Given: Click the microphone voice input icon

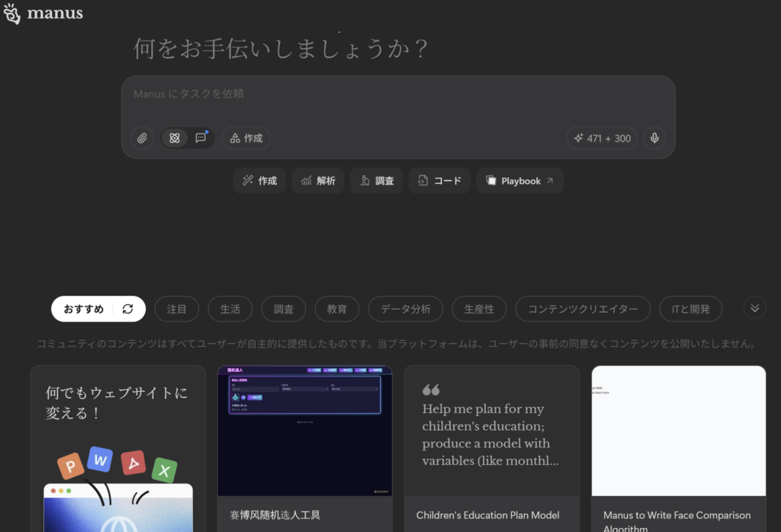Looking at the screenshot, I should coord(654,139).
